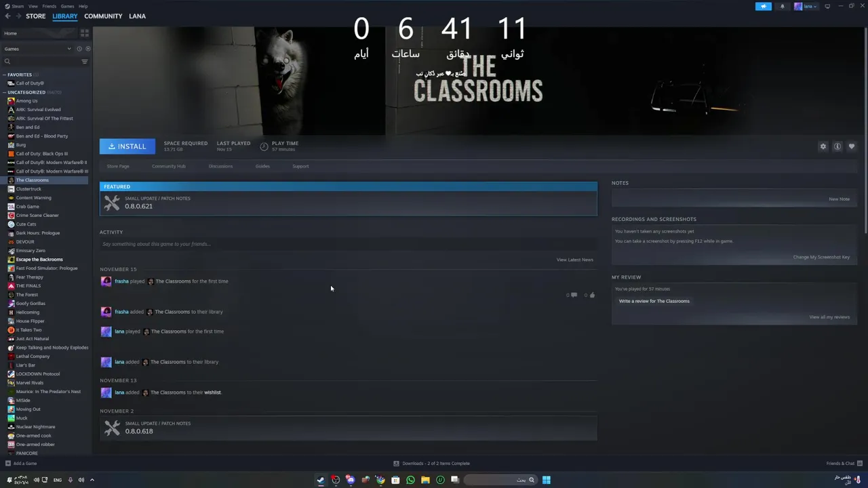The image size is (868, 488).
Task: Click the Windows taskbar search box
Action: (501, 480)
